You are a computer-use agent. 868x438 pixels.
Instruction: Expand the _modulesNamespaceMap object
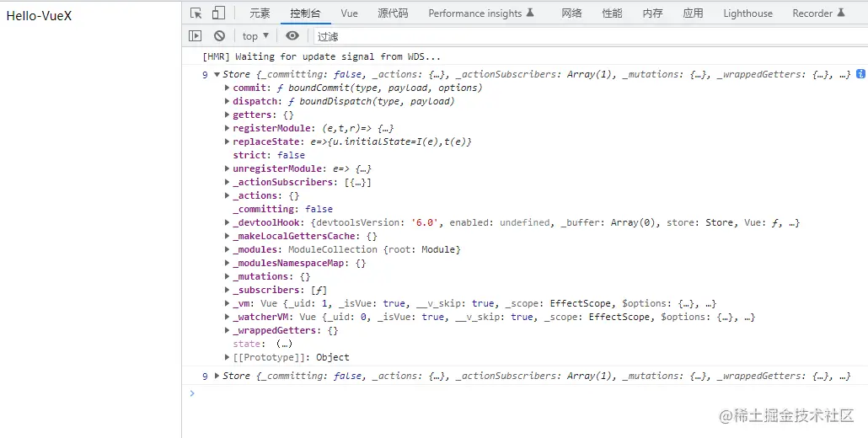(x=227, y=263)
